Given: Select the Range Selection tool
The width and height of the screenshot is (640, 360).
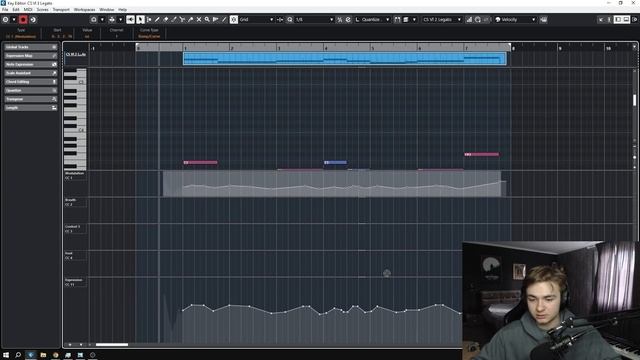Looking at the screenshot, I should (149, 20).
